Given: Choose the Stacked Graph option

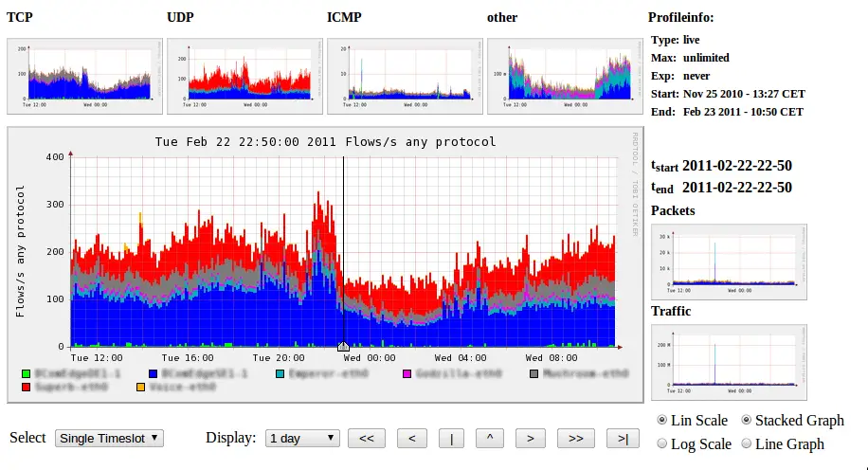Looking at the screenshot, I should (746, 420).
